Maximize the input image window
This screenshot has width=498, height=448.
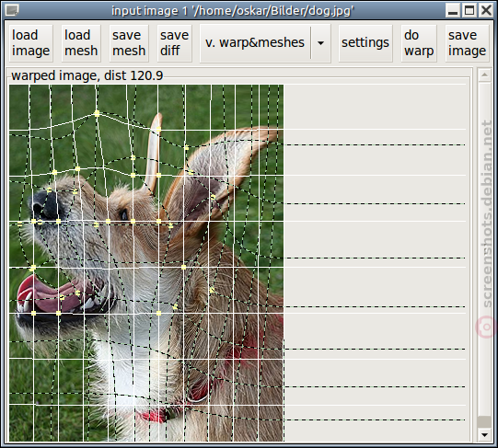tap(469, 10)
